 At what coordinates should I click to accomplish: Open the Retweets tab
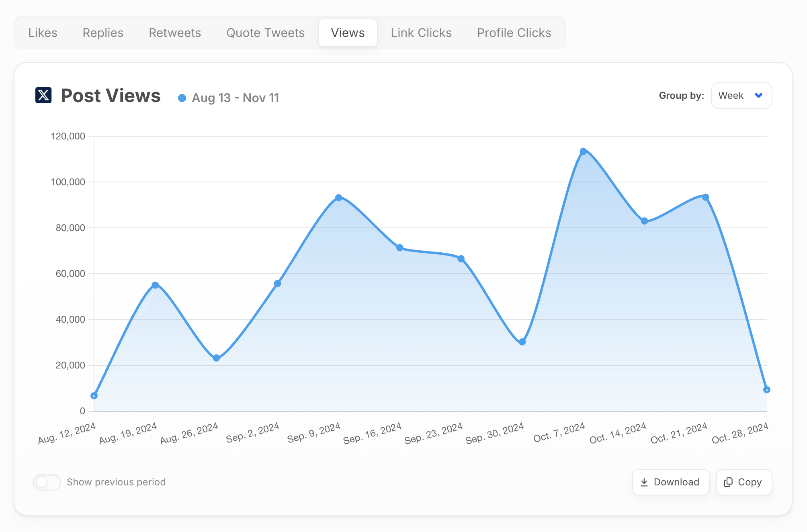pos(175,33)
